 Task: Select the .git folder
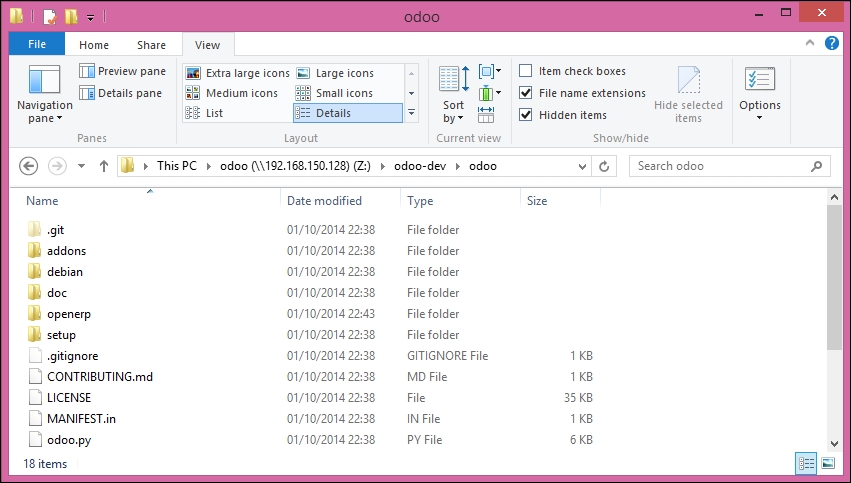pyautogui.click(x=55, y=230)
